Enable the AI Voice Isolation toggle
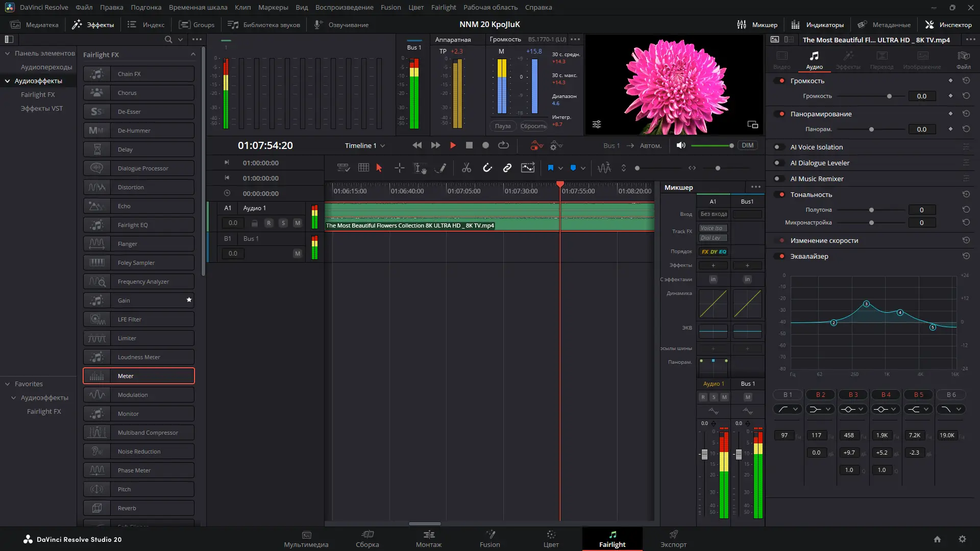Viewport: 980px width, 551px height. click(x=779, y=147)
